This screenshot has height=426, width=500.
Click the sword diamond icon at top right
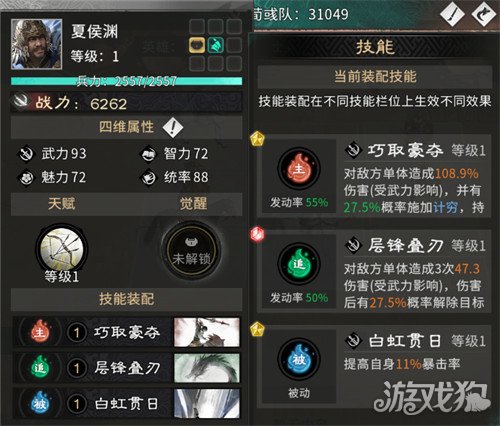(452, 14)
